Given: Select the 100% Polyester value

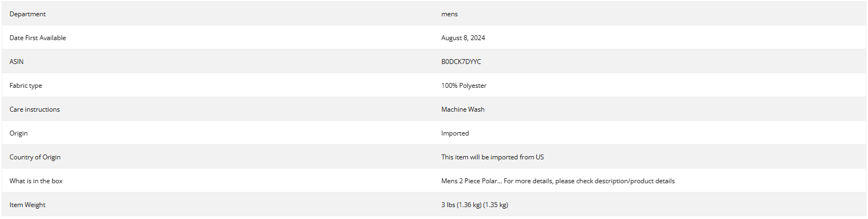Looking at the screenshot, I should click(x=464, y=86).
